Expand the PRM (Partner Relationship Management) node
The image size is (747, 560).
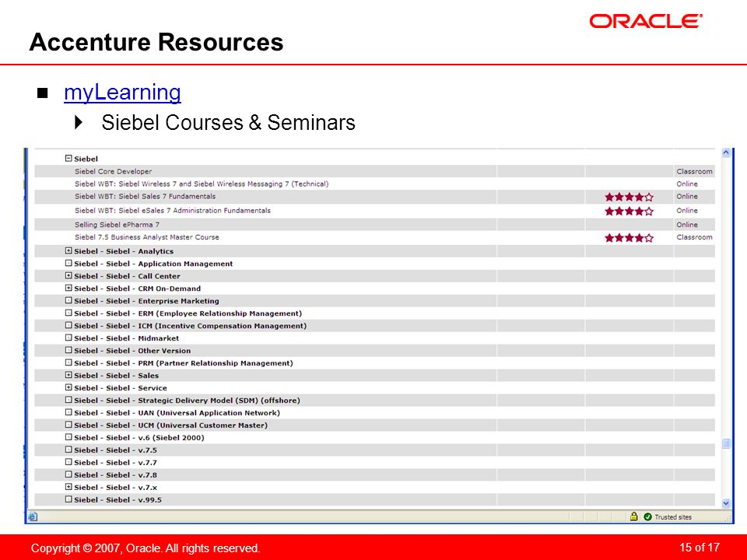(68, 362)
